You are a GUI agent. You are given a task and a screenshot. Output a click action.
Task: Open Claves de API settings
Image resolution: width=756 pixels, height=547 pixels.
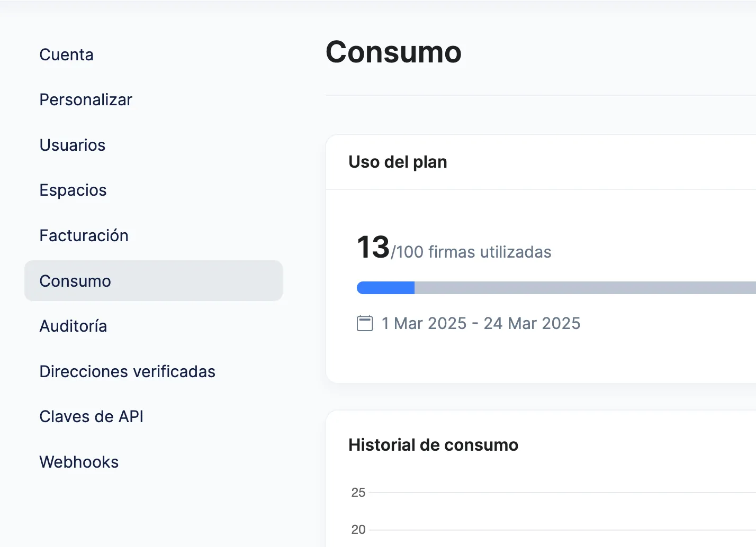pos(92,417)
